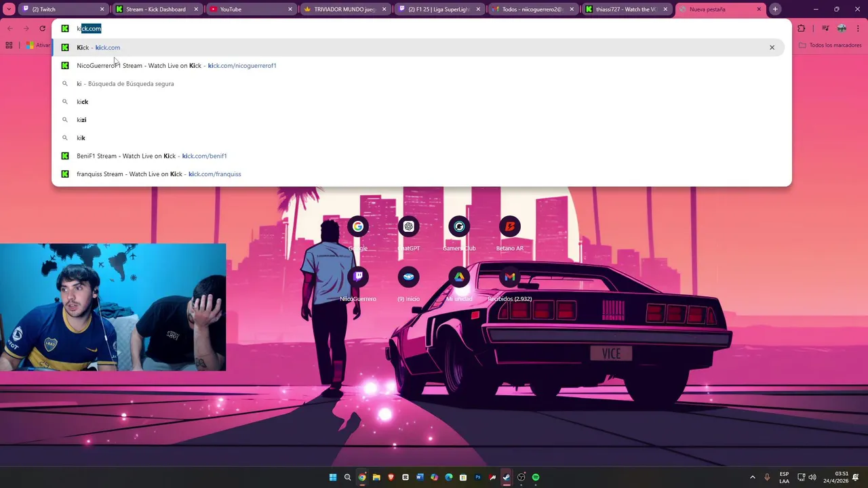
Task: Open the Google shortcut tile
Action: point(358,234)
